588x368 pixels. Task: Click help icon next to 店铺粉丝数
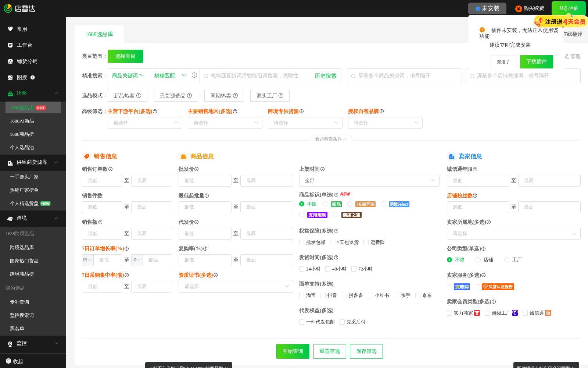[475, 196]
